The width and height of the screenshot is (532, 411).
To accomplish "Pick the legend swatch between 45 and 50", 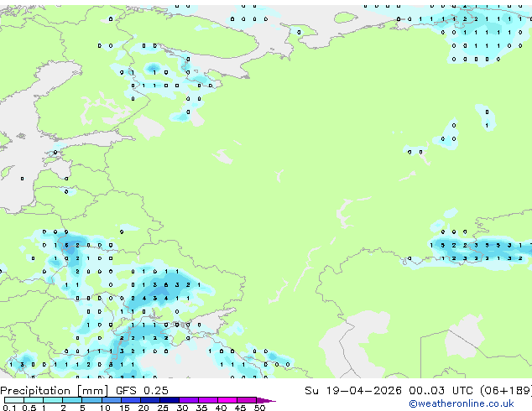I will click(x=247, y=400).
